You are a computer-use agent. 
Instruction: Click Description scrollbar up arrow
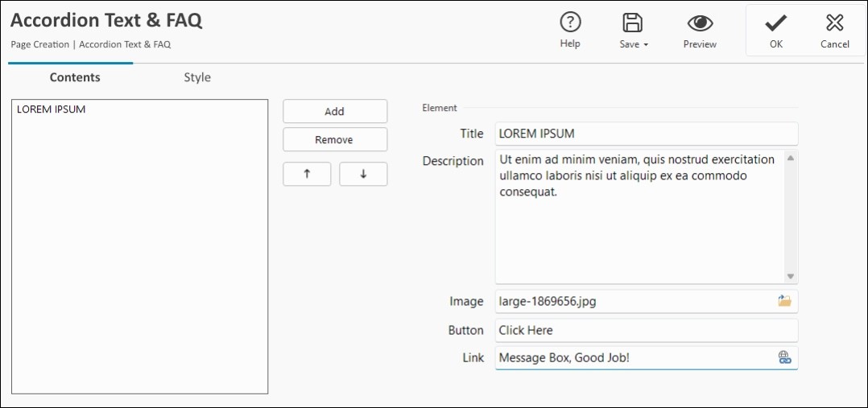791,159
